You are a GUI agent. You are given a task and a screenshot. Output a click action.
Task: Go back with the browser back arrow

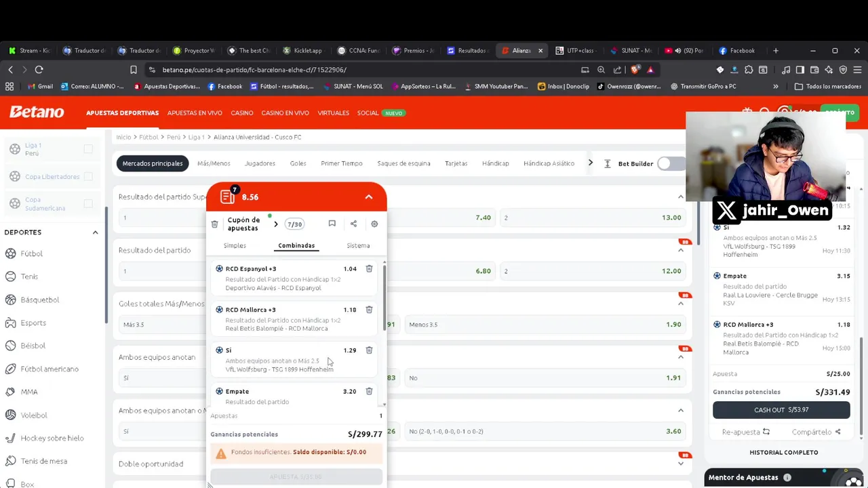(10, 70)
